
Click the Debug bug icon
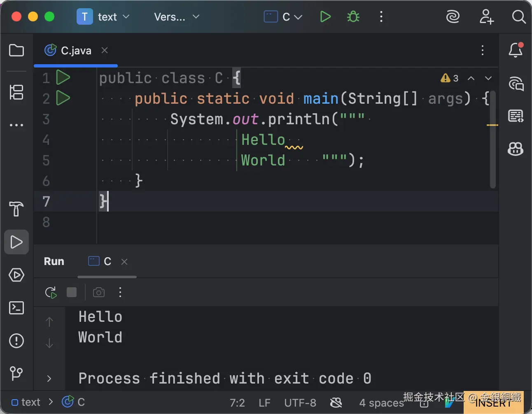coord(353,17)
